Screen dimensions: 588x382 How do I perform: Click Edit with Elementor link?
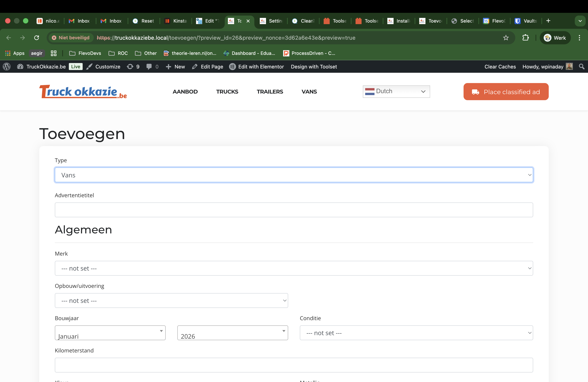[257, 67]
